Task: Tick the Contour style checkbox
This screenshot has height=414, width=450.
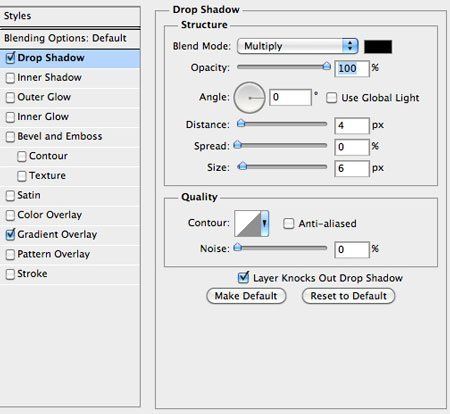Action: coord(22,156)
